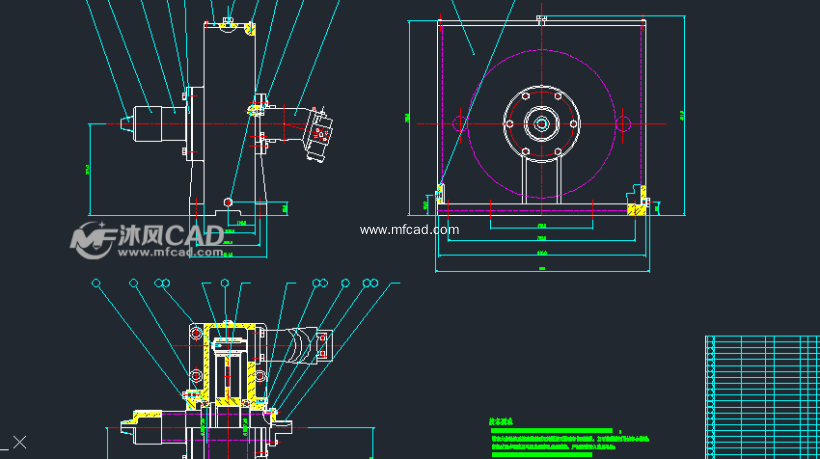Select the green technical requirements heading
Screen dimensions: 820x459
pos(500,423)
